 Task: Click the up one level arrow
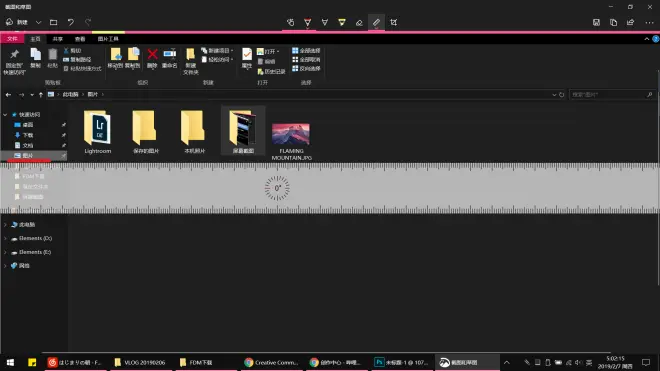[41, 95]
